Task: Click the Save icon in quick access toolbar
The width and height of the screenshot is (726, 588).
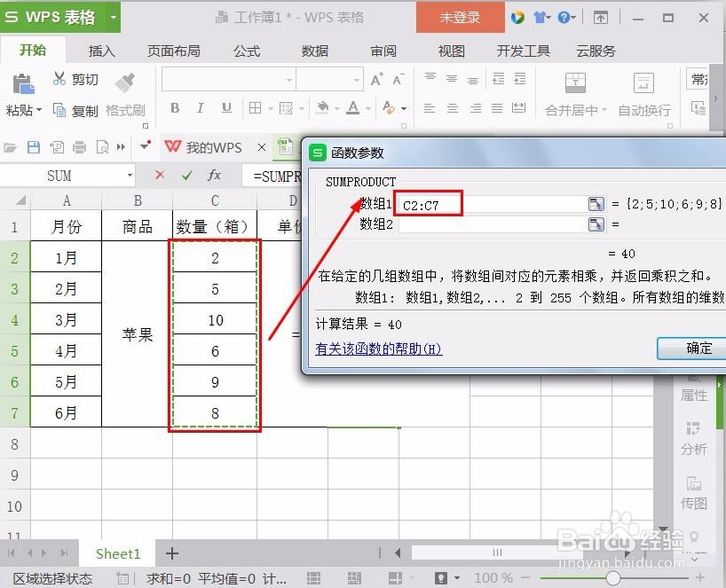Action: (x=34, y=146)
